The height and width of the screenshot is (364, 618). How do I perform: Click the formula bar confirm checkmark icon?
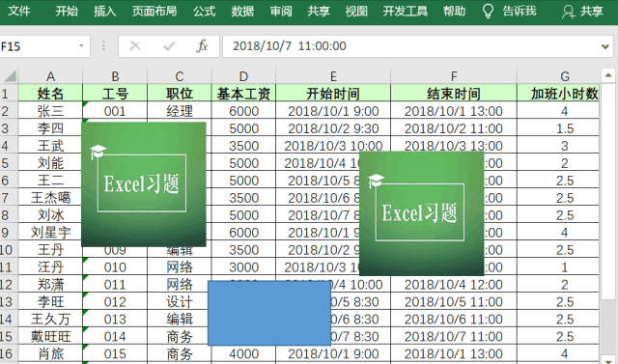[x=169, y=46]
